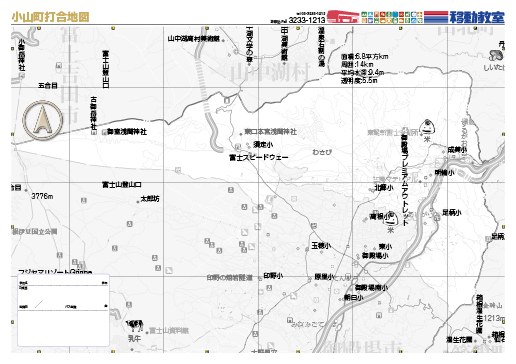Click the mushroom icon at top right edge
Image resolution: width=516 pixels, height=364 pixels.
click(x=497, y=55)
